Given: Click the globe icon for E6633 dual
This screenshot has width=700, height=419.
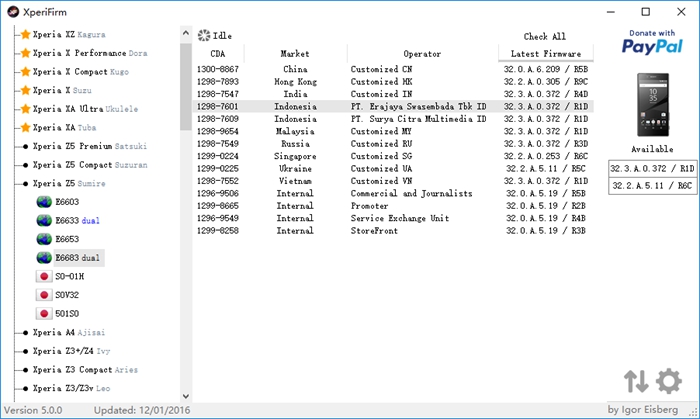Looking at the screenshot, I should tap(44, 220).
